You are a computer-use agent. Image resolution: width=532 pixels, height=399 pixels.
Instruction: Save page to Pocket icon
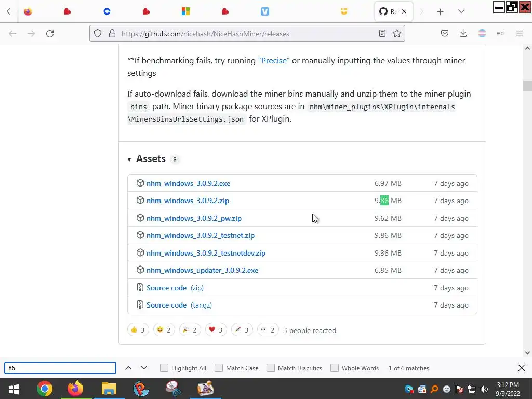pos(445,33)
